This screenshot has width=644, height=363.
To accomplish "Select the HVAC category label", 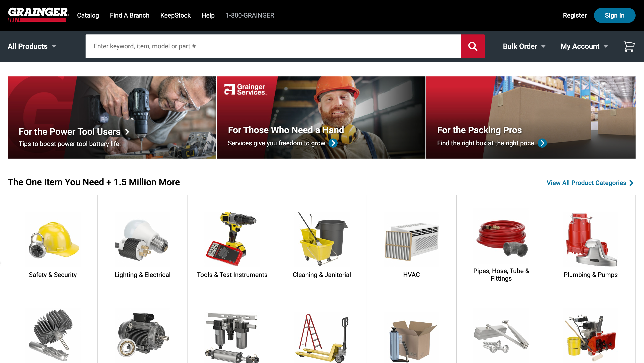I will 412,275.
